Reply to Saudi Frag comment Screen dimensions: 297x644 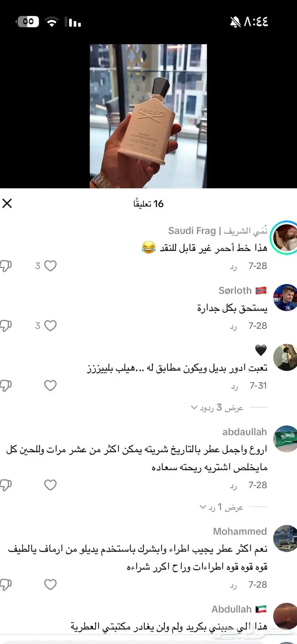tap(234, 266)
